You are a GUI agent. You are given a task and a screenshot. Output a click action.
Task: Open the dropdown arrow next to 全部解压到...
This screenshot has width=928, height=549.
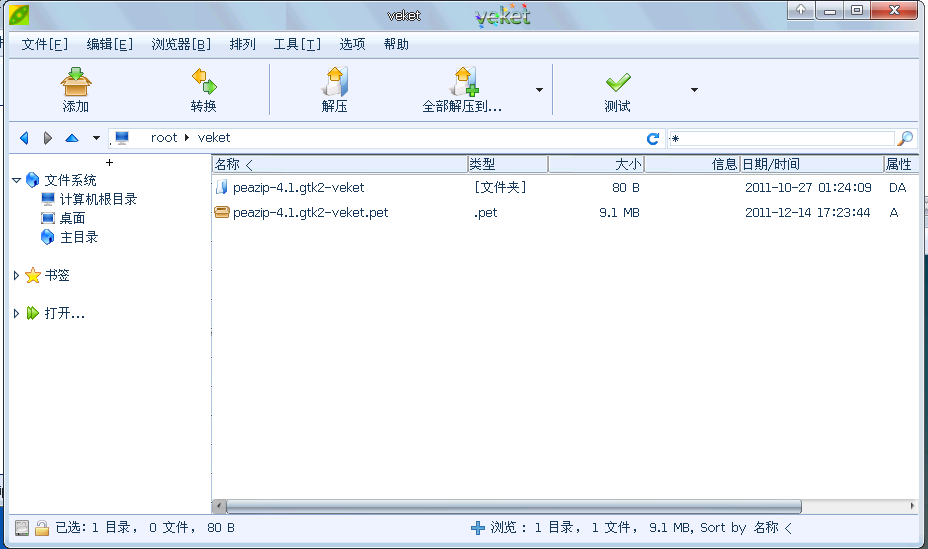coord(539,90)
